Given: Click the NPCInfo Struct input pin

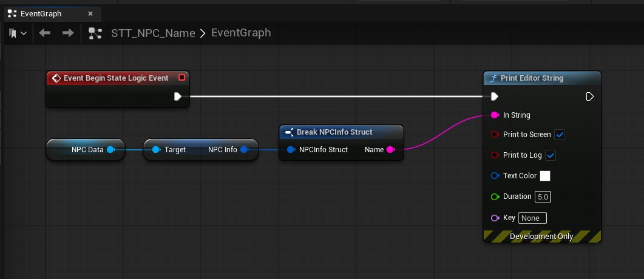Looking at the screenshot, I should pyautogui.click(x=291, y=150).
